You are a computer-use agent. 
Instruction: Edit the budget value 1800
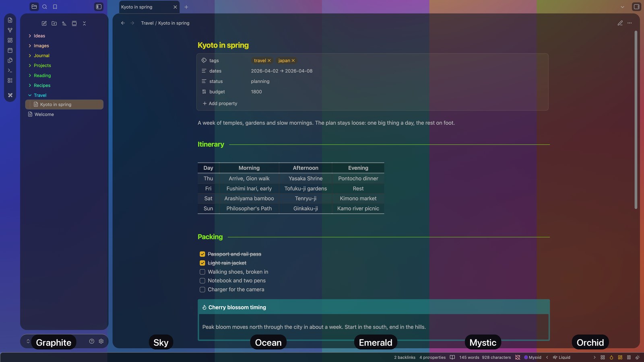click(256, 92)
